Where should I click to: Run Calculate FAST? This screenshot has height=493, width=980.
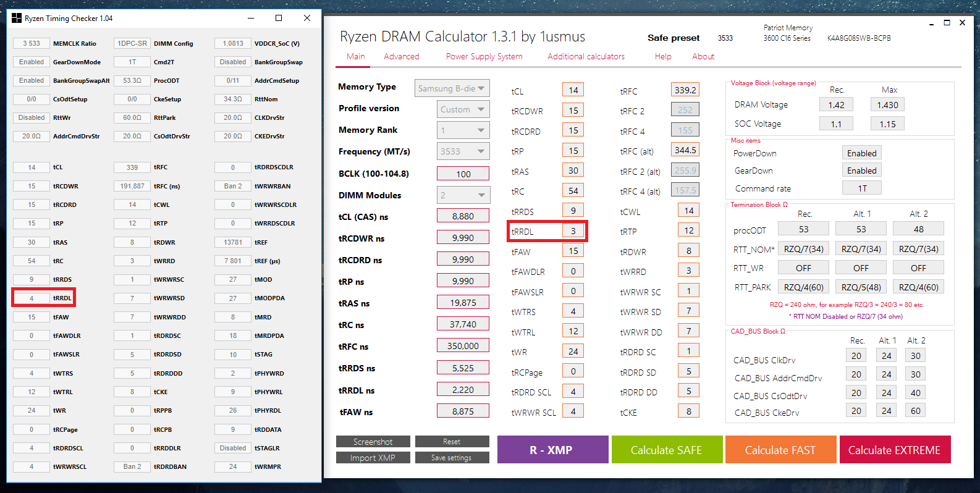point(780,450)
